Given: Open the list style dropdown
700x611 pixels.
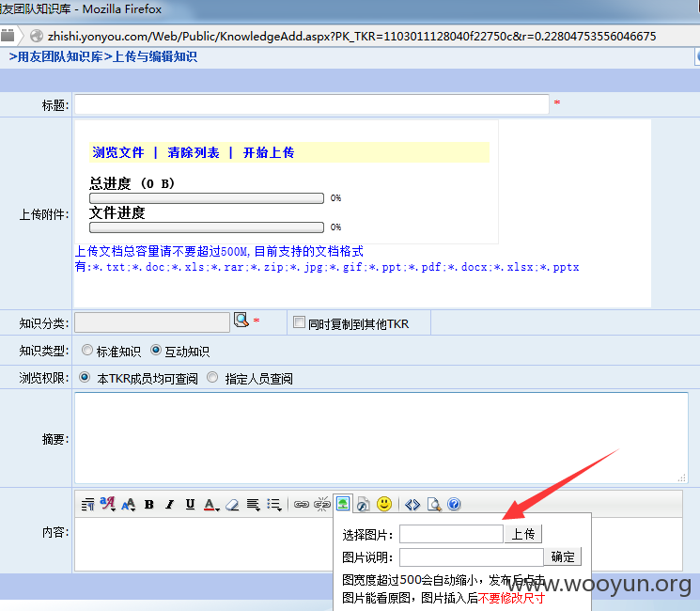Looking at the screenshot, I should (274, 505).
